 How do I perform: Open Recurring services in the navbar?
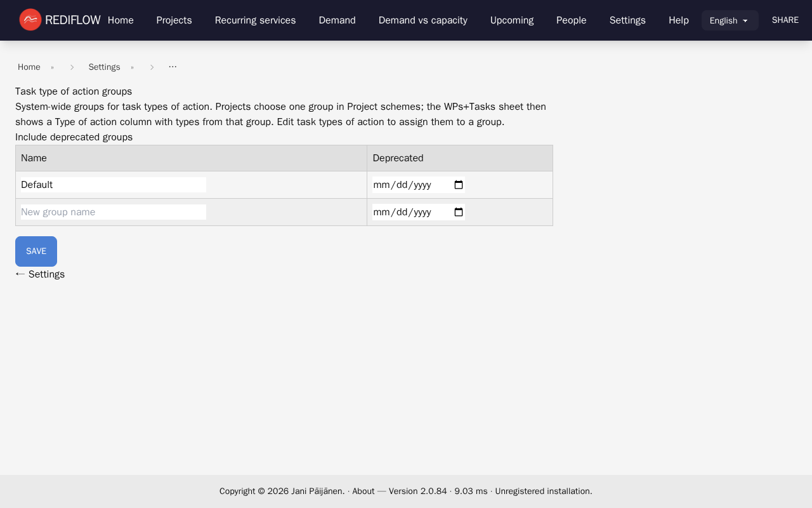255,20
